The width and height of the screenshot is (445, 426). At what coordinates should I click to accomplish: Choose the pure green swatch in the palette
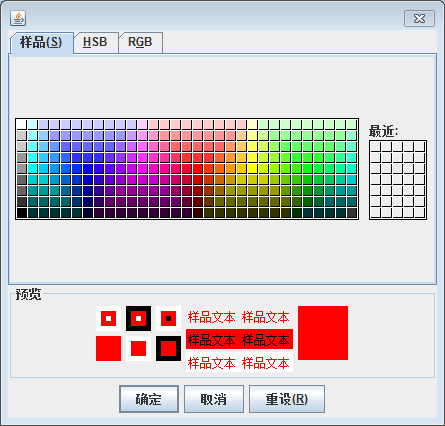[308, 169]
